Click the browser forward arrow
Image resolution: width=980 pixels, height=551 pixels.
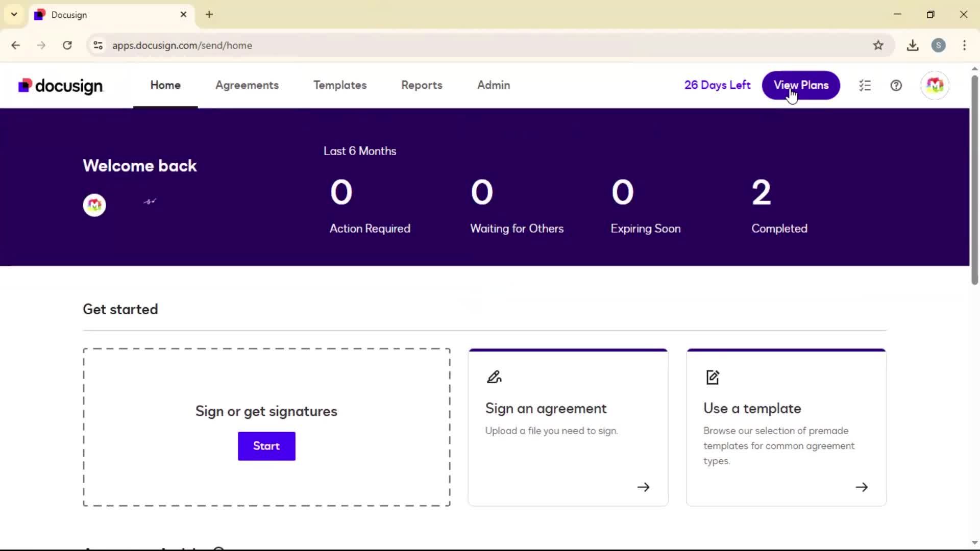point(41,45)
